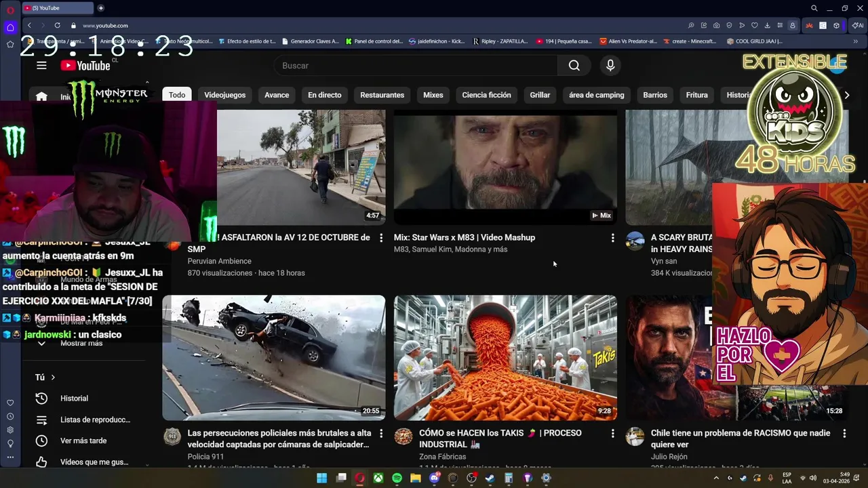Expand the bookmarks bar overflow chevron

(855, 41)
